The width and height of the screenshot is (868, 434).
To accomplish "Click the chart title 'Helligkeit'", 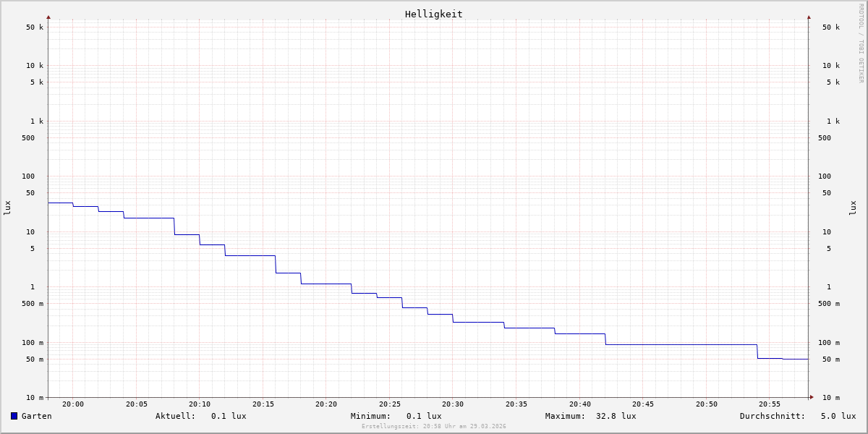I will (434, 14).
